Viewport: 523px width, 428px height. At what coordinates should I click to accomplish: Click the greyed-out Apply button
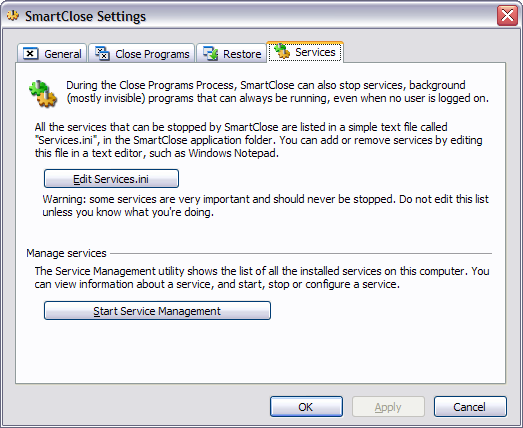point(388,407)
